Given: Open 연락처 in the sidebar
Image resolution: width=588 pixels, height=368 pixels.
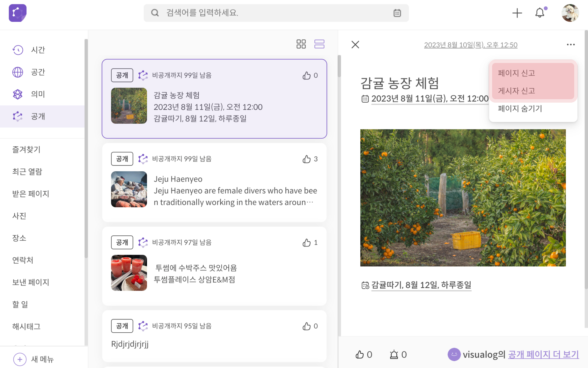Looking at the screenshot, I should click(23, 260).
